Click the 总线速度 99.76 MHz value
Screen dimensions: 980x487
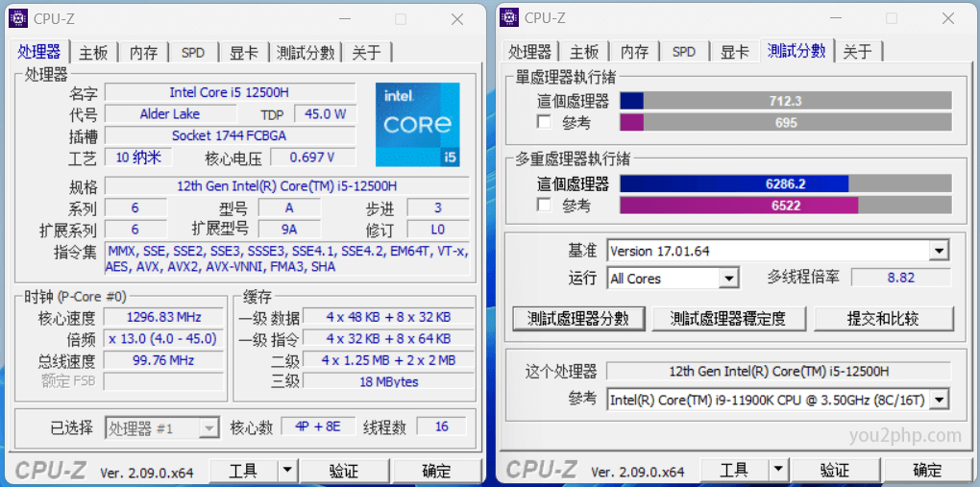[x=163, y=360]
